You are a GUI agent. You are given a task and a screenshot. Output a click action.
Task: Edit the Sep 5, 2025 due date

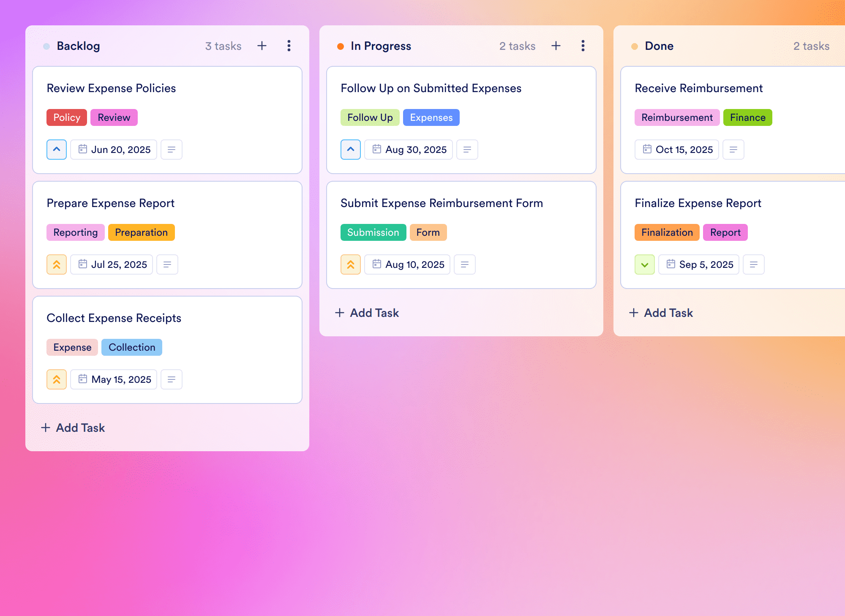coord(699,264)
